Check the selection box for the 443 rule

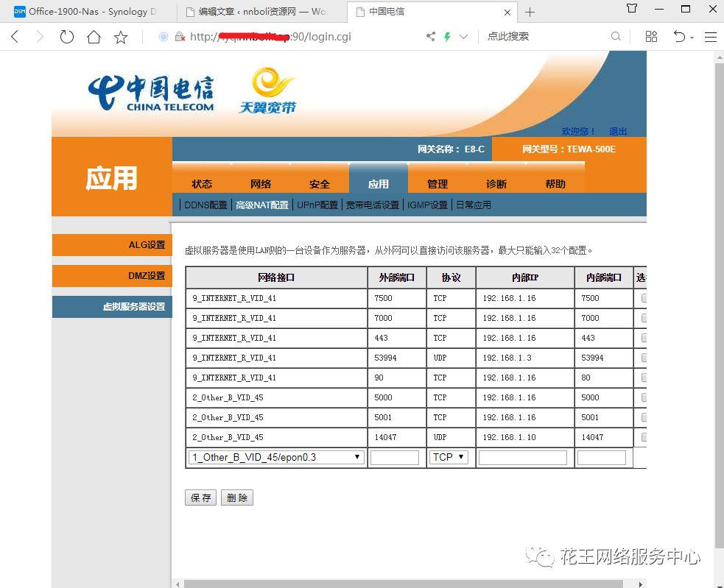click(x=644, y=338)
